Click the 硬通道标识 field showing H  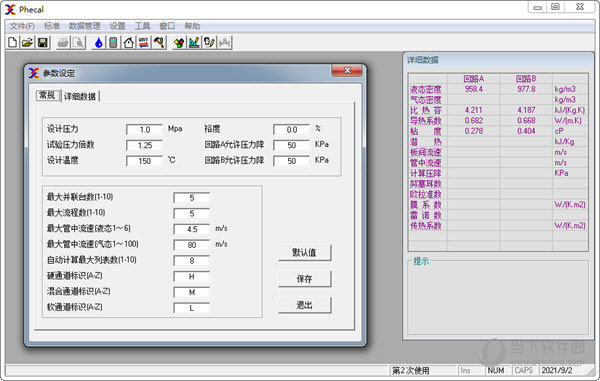click(x=191, y=276)
